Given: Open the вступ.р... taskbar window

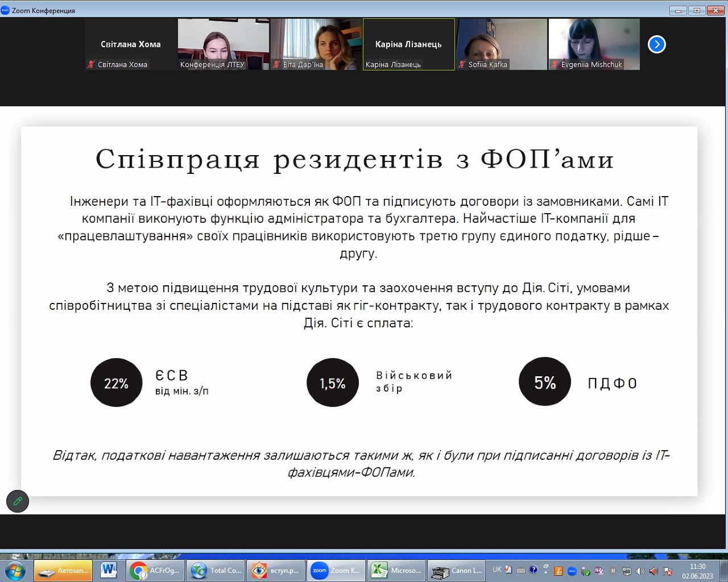Looking at the screenshot, I should click(x=276, y=570).
